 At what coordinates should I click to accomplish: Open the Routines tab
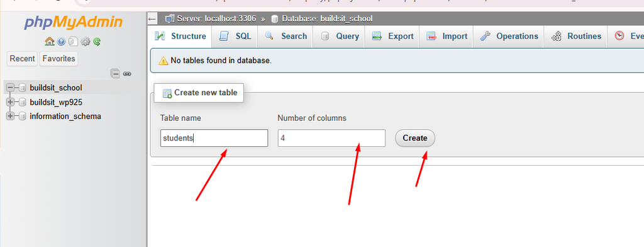coord(576,36)
